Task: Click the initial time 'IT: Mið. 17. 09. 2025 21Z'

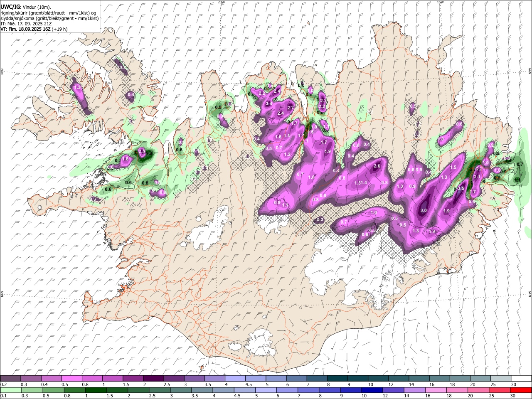Action: [26, 24]
